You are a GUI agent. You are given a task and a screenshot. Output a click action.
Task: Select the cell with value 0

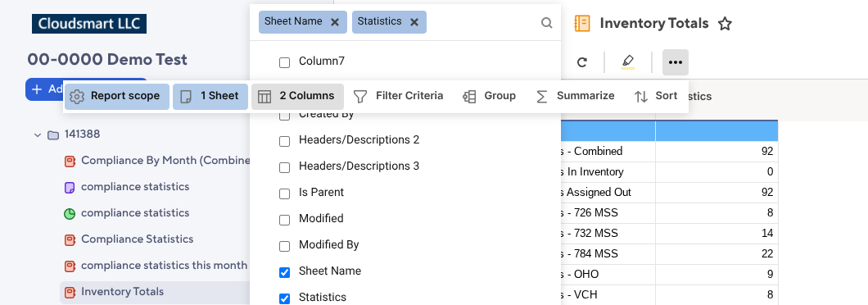click(x=717, y=172)
